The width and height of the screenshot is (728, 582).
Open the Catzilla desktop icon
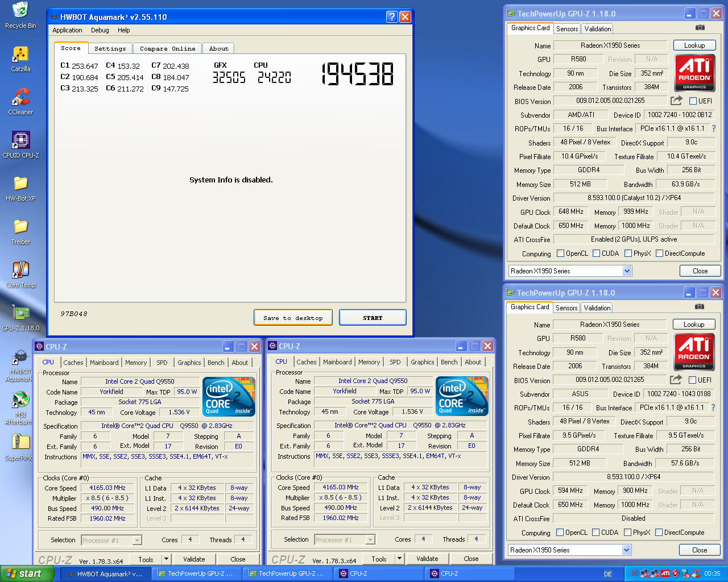(x=20, y=59)
